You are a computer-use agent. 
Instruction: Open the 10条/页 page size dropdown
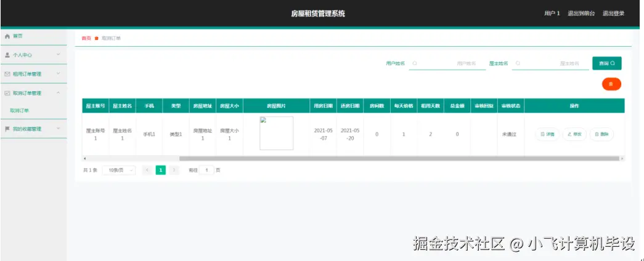click(119, 170)
